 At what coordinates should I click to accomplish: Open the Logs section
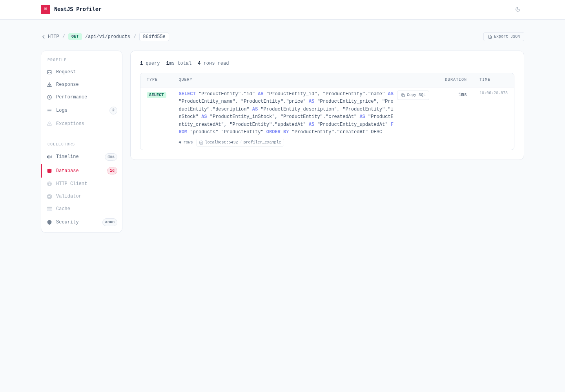82,111
